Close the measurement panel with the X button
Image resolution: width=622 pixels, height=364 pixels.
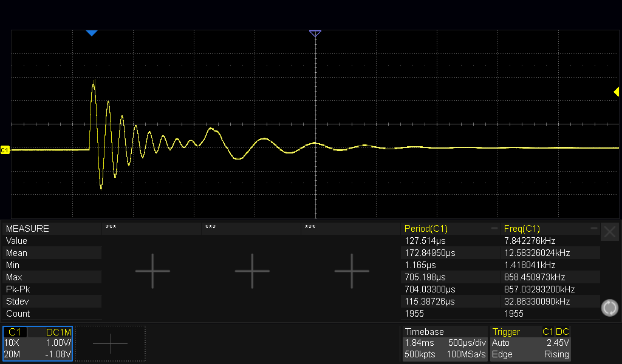pos(610,231)
